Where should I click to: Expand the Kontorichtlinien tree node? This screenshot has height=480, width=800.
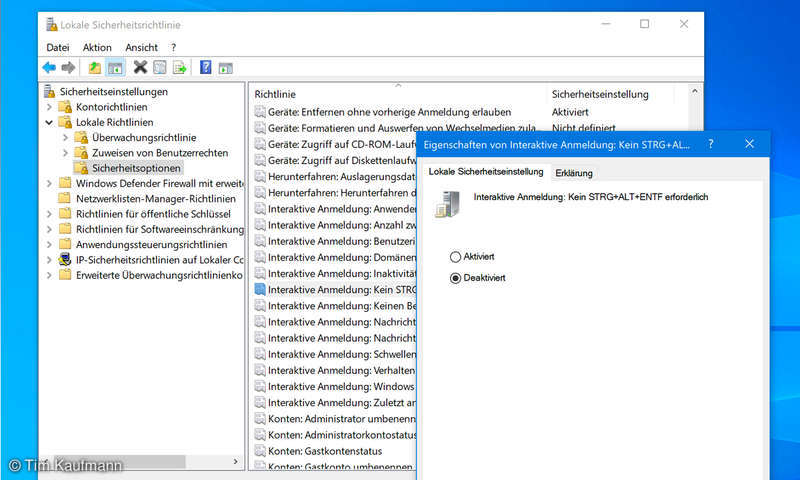(51, 107)
